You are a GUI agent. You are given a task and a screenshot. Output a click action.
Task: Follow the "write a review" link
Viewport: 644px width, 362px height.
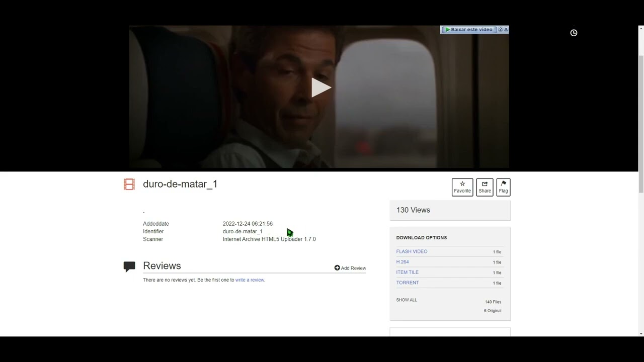tap(250, 280)
